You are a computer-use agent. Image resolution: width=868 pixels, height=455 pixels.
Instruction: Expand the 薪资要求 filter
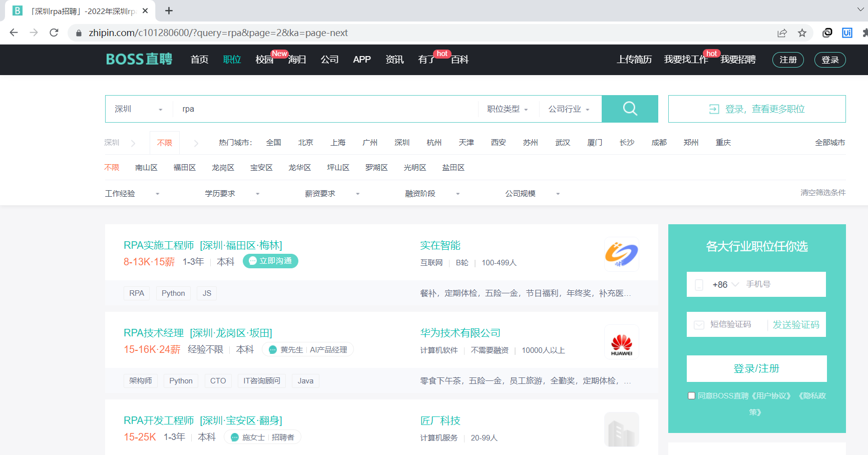332,194
